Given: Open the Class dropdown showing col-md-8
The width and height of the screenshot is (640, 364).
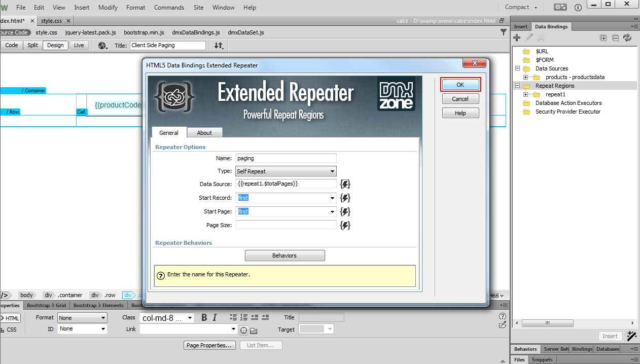Looking at the screenshot, I should 166,318.
